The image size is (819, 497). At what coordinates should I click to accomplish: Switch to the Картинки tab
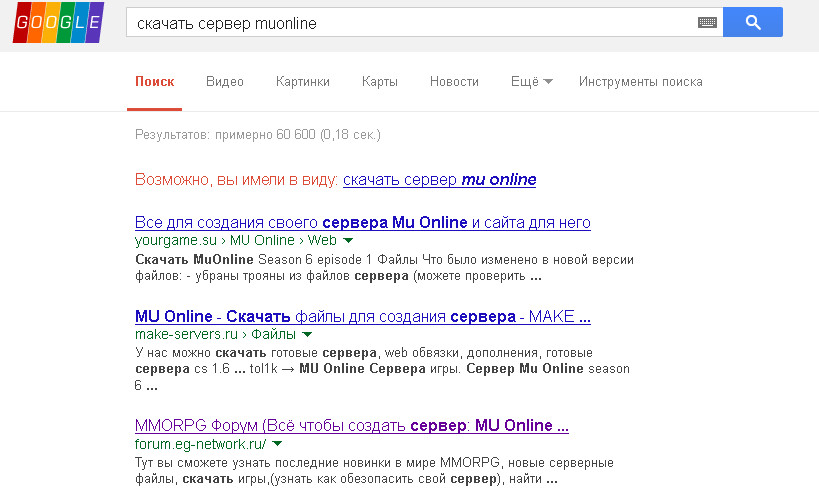(303, 82)
